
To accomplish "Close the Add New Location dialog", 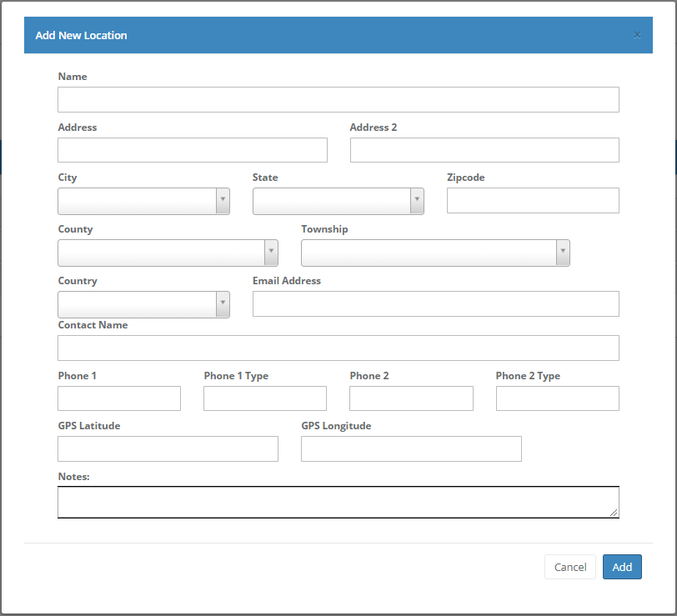I will pyautogui.click(x=637, y=35).
